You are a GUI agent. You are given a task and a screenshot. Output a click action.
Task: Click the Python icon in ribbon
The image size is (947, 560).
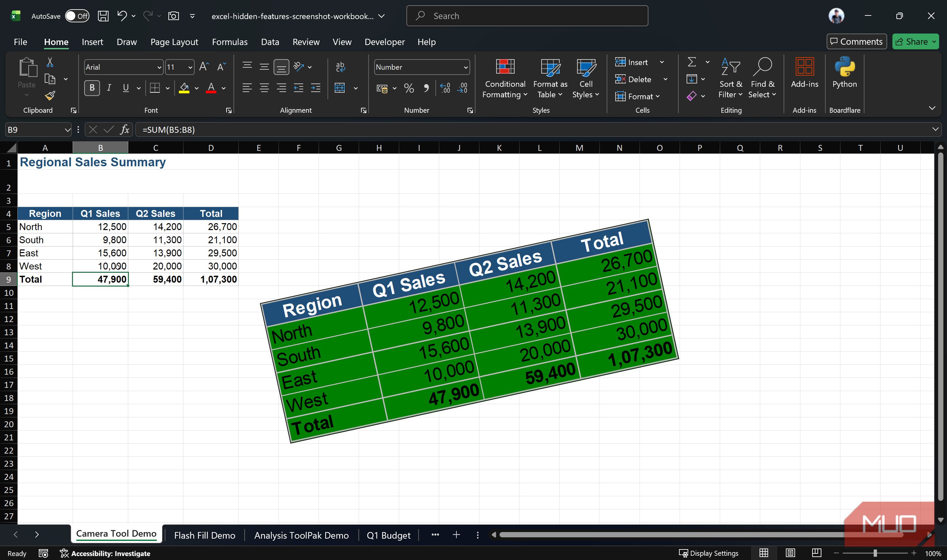pos(845,72)
